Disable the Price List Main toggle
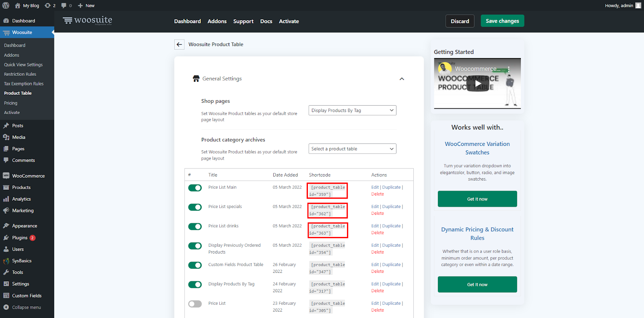The height and width of the screenshot is (318, 644). tap(195, 188)
